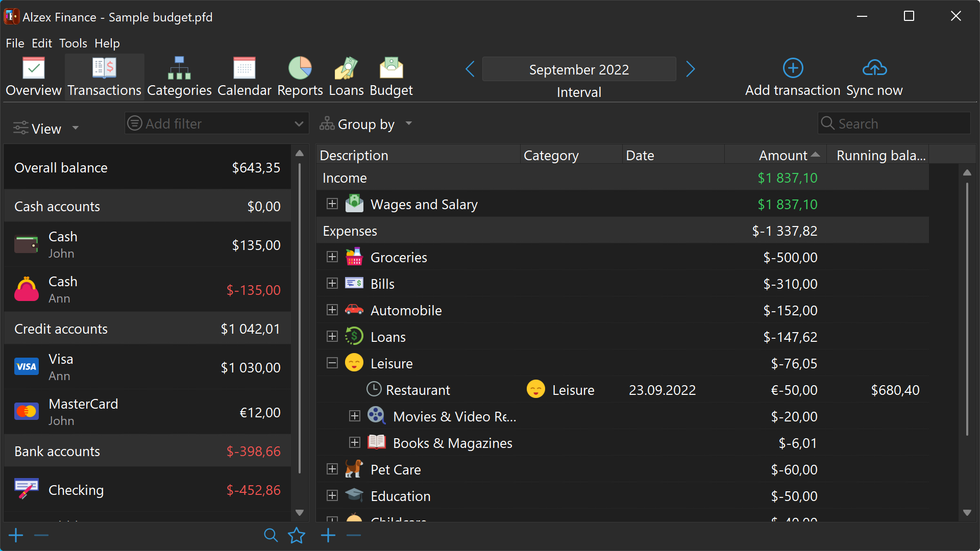Open the File menu
The image size is (980, 551).
(x=15, y=43)
